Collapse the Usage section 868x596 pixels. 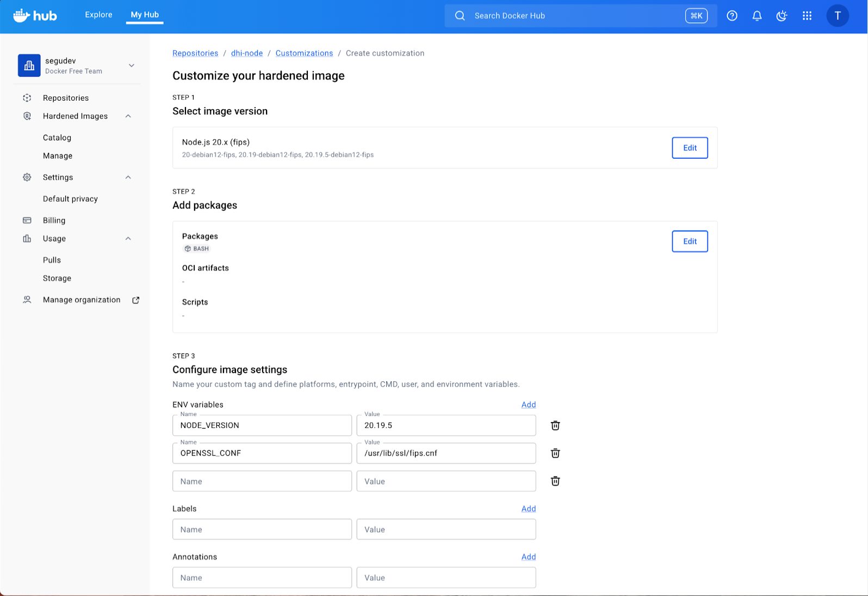coord(128,239)
